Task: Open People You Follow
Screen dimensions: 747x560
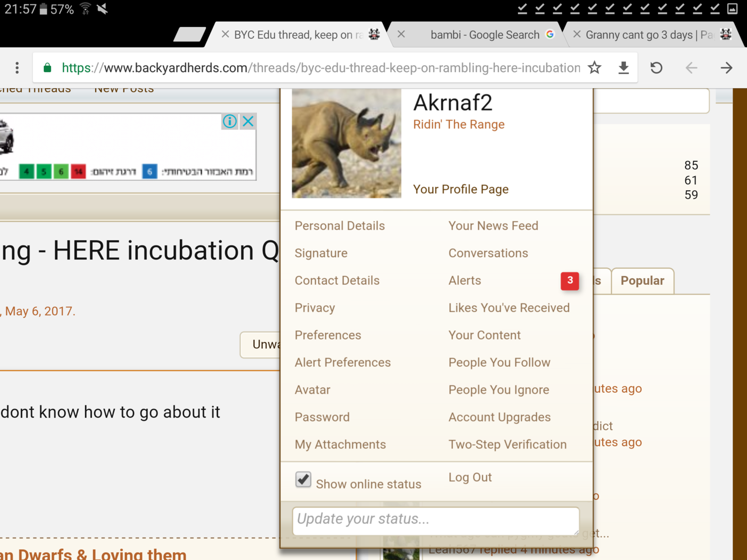Action: coord(499,363)
